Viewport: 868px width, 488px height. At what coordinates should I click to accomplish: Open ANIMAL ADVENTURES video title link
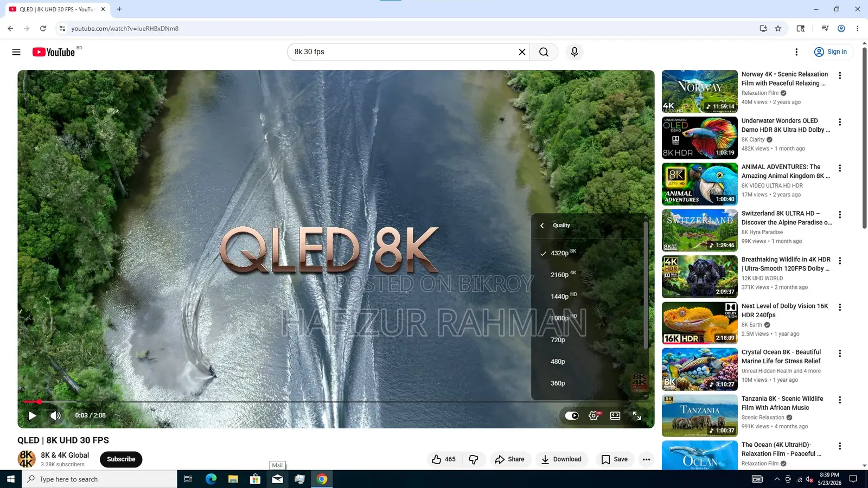(x=786, y=171)
